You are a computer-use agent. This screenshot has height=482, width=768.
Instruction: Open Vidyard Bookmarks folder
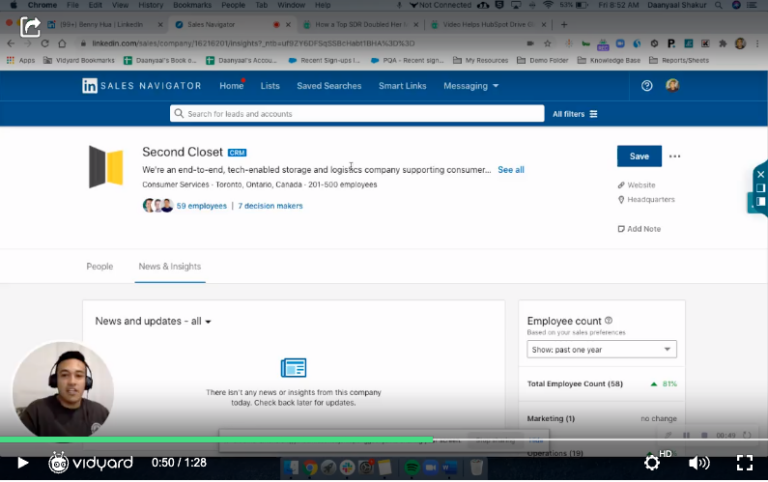point(79,60)
